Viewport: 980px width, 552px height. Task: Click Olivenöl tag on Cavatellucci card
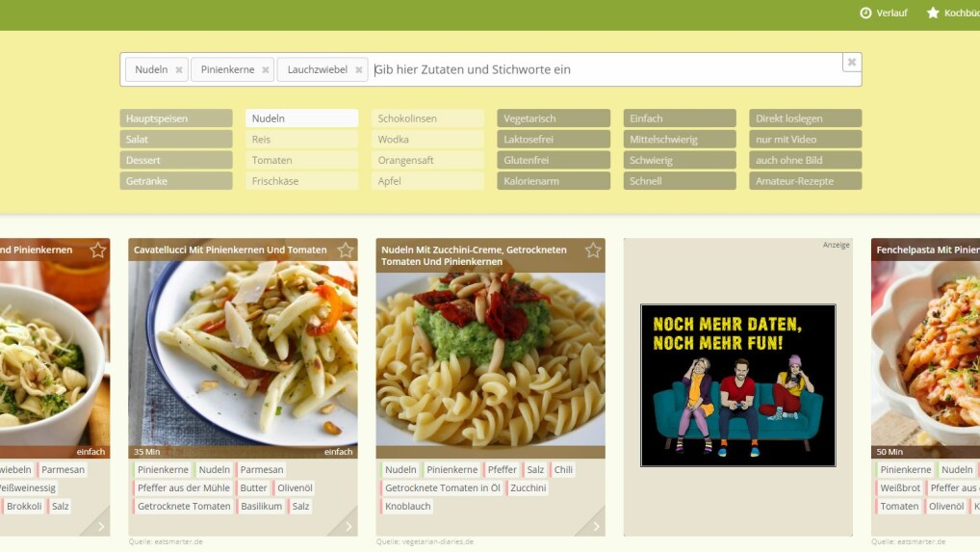point(294,487)
